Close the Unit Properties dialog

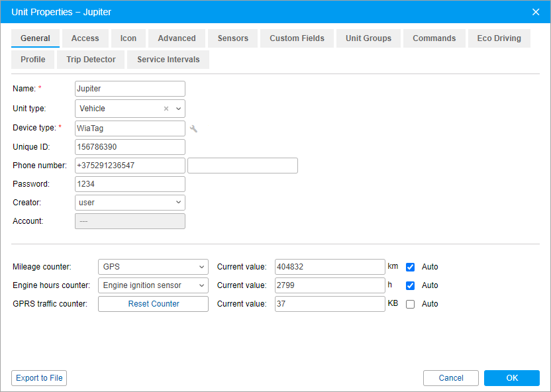tap(536, 11)
